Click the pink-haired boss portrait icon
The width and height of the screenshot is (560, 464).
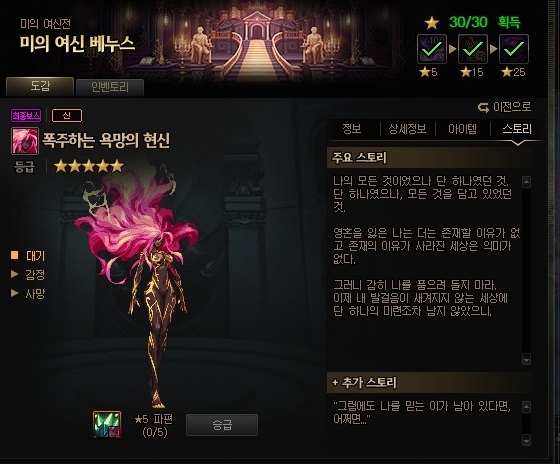tap(25, 141)
